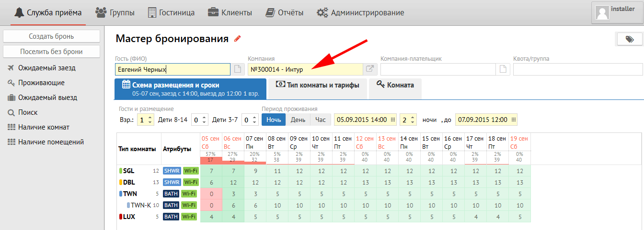
Task: Open the Администрирование menu
Action: pos(360,13)
